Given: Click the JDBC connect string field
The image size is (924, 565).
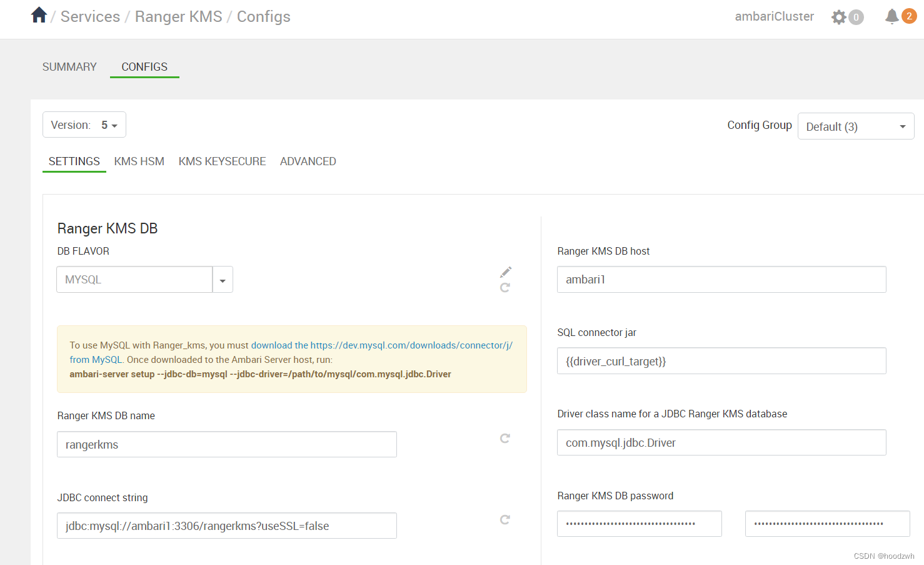Looking at the screenshot, I should (227, 526).
